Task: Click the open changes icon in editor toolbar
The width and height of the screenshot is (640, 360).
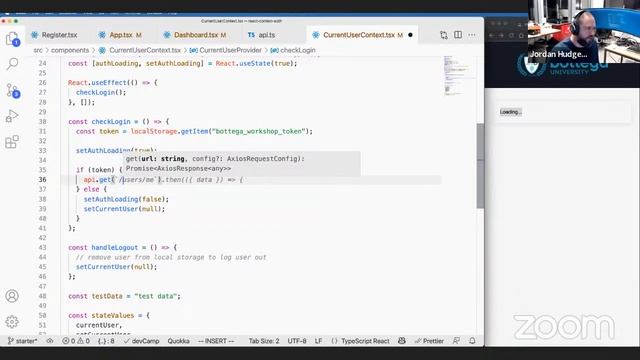Action: coord(444,35)
